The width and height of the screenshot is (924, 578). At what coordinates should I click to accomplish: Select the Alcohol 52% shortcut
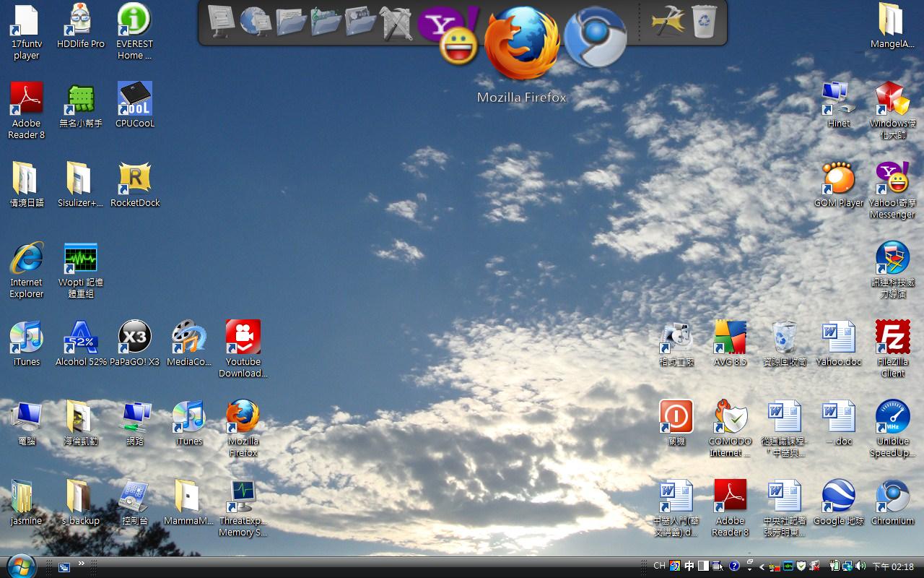[81, 344]
